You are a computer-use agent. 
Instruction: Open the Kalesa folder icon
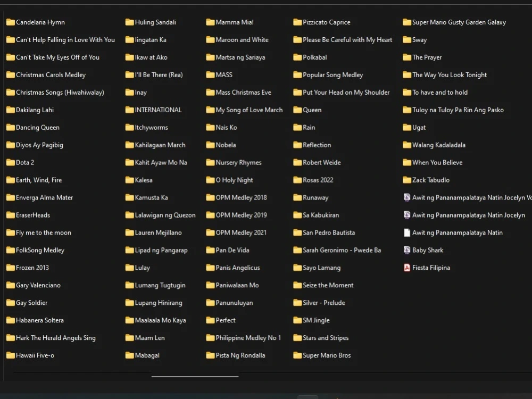(x=130, y=180)
